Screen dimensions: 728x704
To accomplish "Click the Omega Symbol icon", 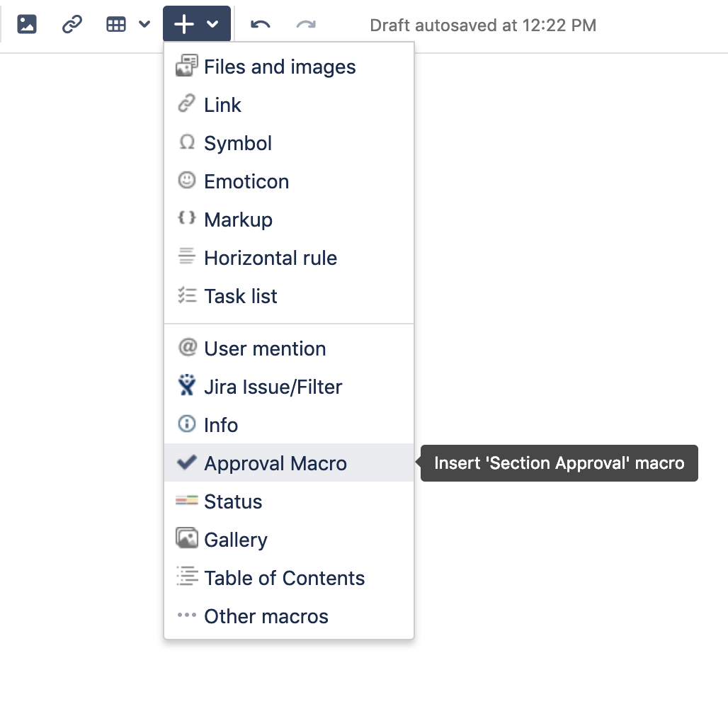I will coord(186,143).
